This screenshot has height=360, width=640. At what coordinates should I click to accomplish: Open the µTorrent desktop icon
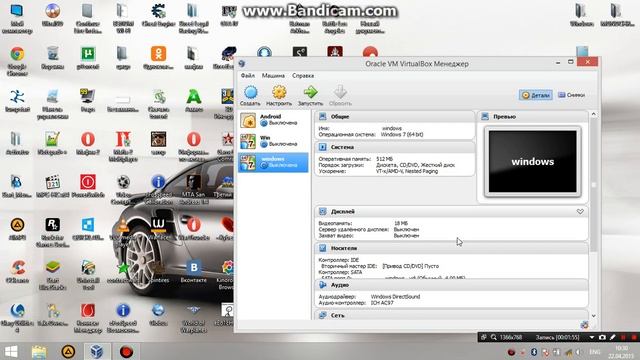point(88,58)
